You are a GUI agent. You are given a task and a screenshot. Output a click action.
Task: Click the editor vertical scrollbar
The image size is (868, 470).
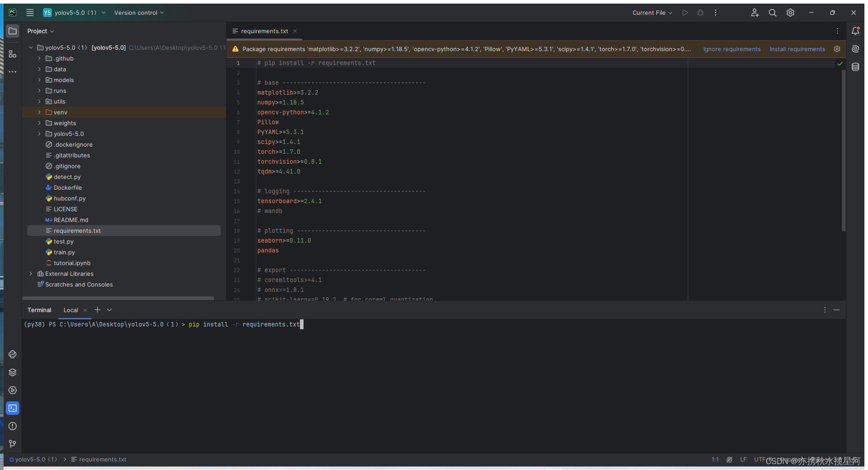[844, 150]
